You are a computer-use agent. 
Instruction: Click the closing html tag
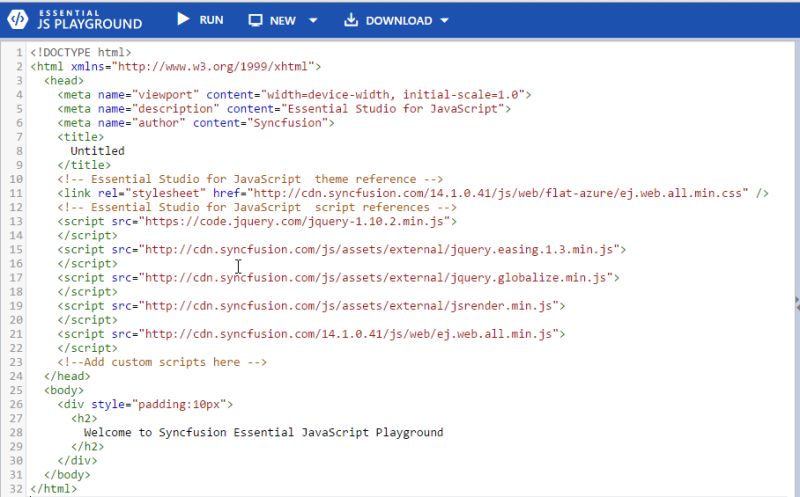54,488
